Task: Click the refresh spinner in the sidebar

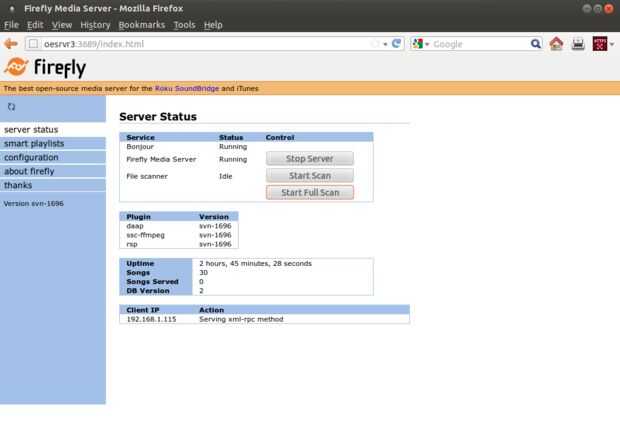Action: coord(11,107)
